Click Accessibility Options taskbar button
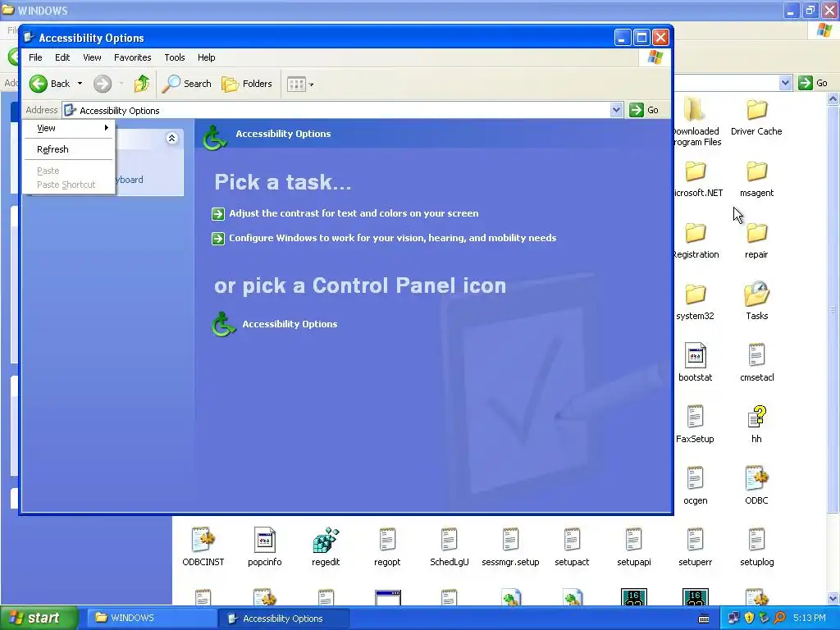The image size is (840, 630). click(x=283, y=619)
